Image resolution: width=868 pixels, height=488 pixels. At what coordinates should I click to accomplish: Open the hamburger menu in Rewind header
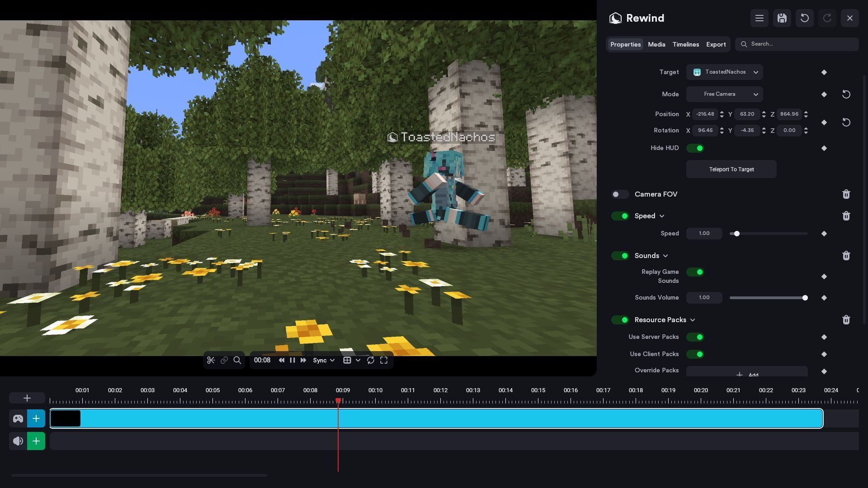pyautogui.click(x=759, y=18)
